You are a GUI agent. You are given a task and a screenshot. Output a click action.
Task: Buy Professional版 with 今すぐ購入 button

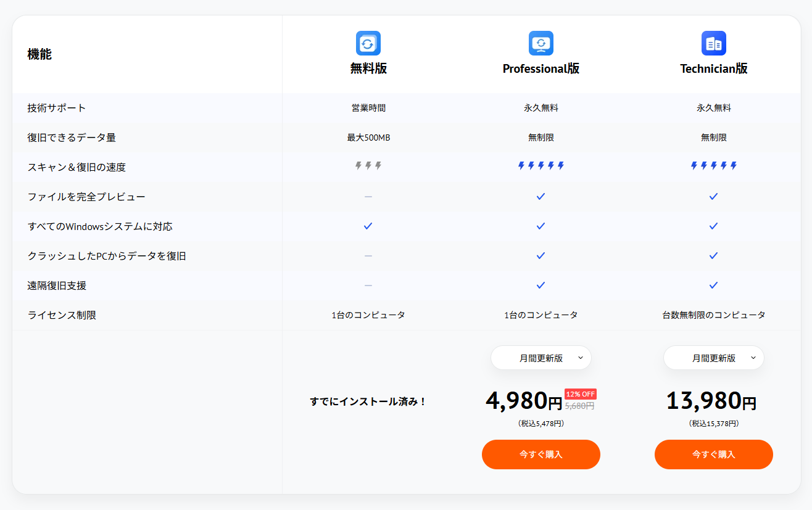pos(541,454)
